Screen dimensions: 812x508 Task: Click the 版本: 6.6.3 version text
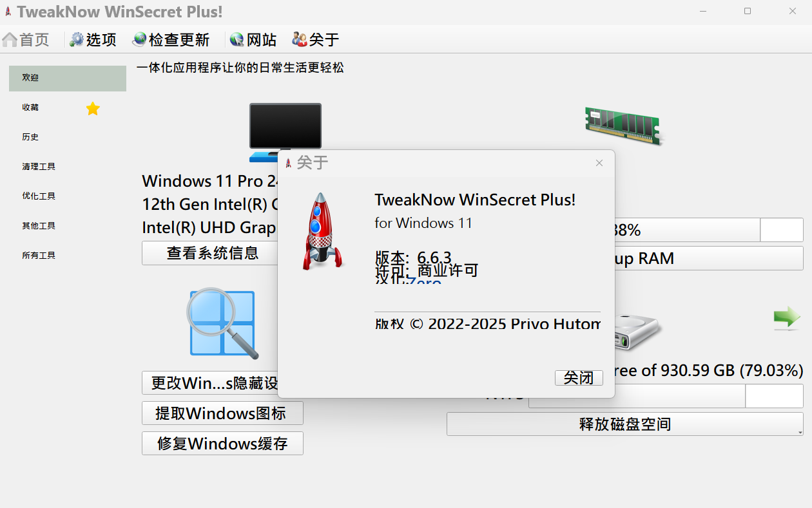[x=413, y=258]
